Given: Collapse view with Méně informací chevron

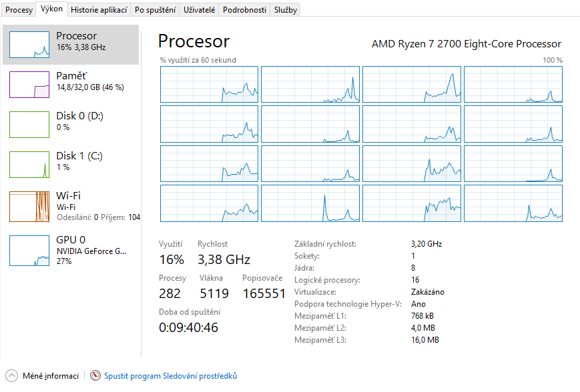Looking at the screenshot, I should click(12, 376).
